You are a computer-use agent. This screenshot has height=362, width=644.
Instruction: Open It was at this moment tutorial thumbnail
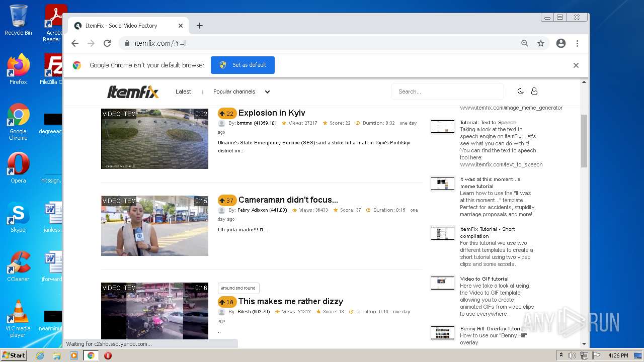[x=443, y=184]
